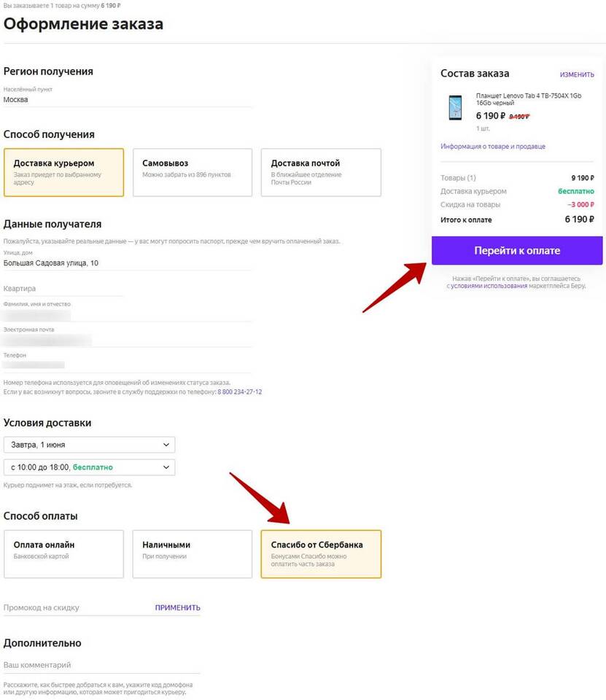Image resolution: width=606 pixels, height=700 pixels.
Task: Apply promo code with "Применить" button
Action: point(177,607)
